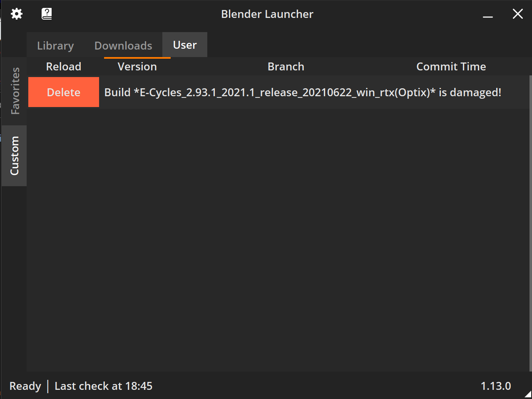Sort builds by Version header

[x=137, y=67]
